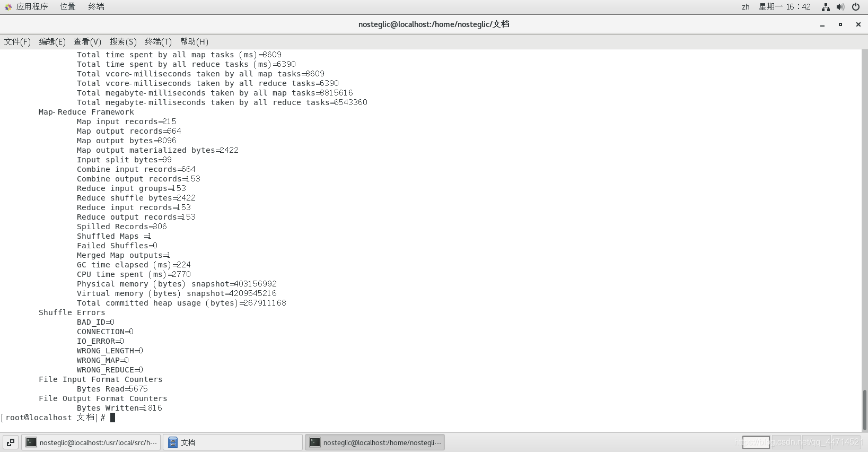
Task: Click the network connection icon
Action: point(826,7)
